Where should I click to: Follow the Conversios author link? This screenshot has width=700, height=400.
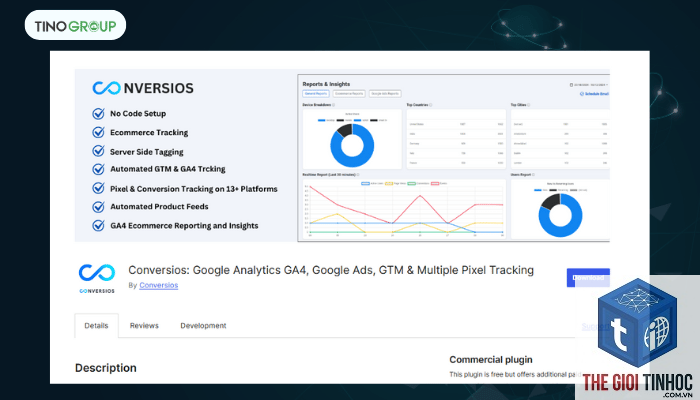pyautogui.click(x=158, y=285)
